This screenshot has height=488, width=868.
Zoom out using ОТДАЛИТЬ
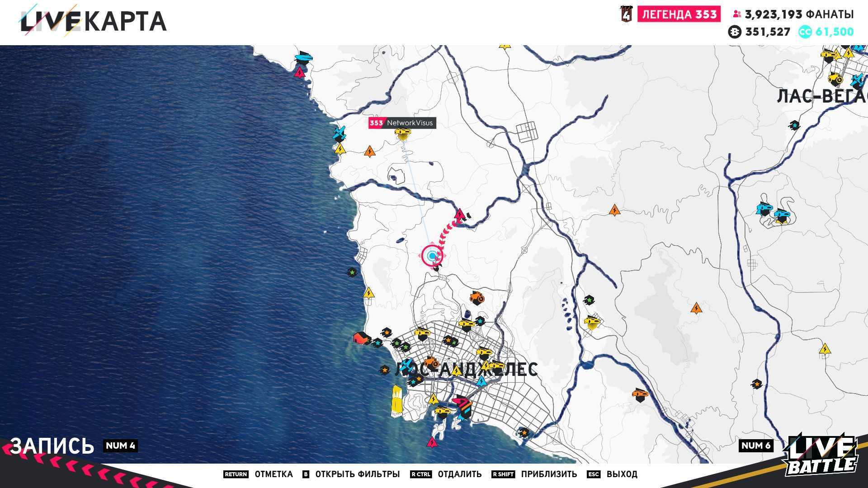coord(459,474)
